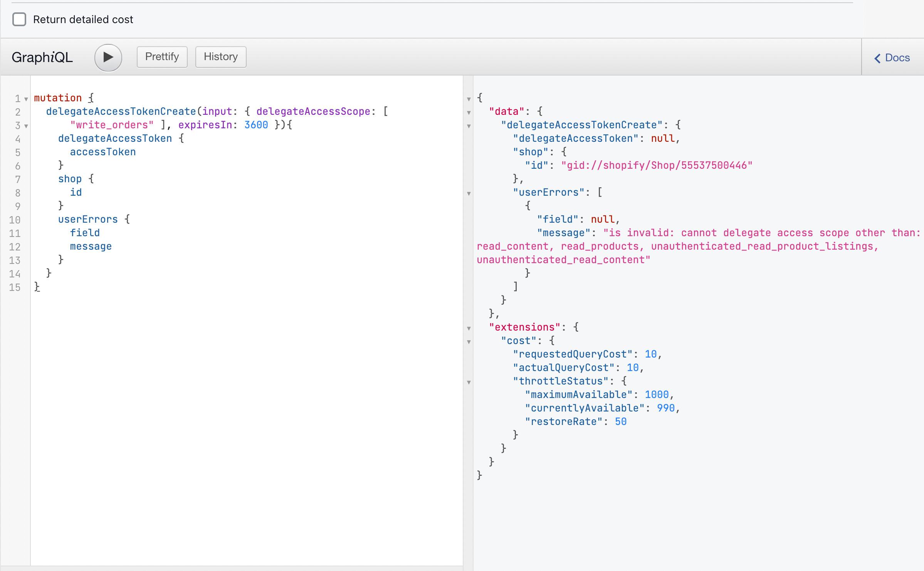Click line number 10 in editor gutter
The height and width of the screenshot is (571, 924).
point(15,220)
